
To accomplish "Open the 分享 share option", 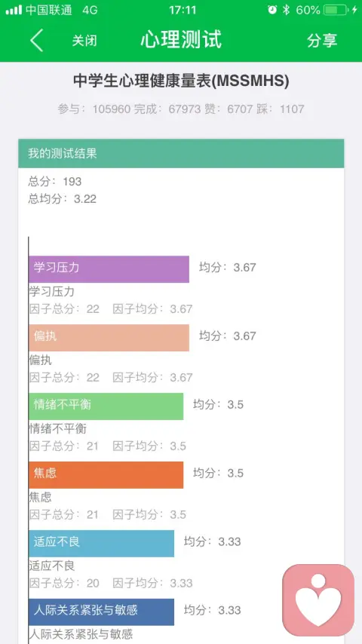I will [322, 40].
